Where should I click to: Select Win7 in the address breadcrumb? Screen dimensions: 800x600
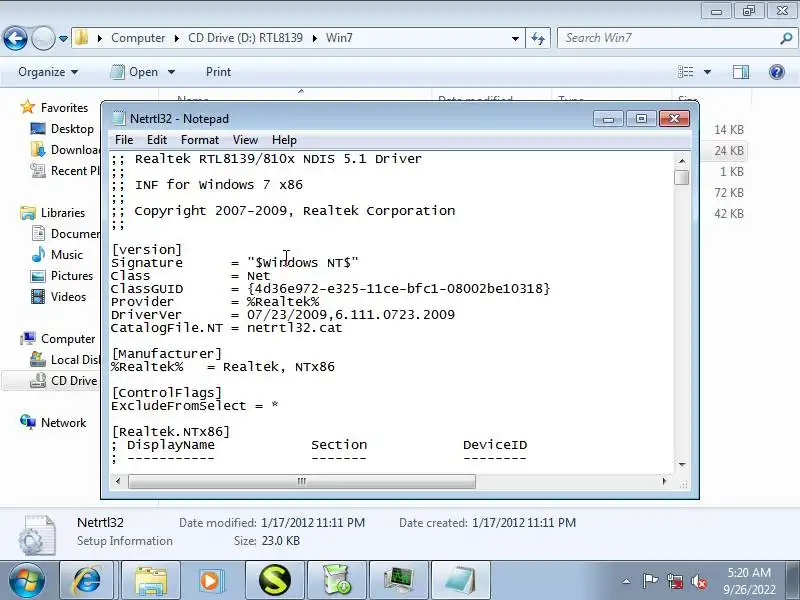[339, 38]
